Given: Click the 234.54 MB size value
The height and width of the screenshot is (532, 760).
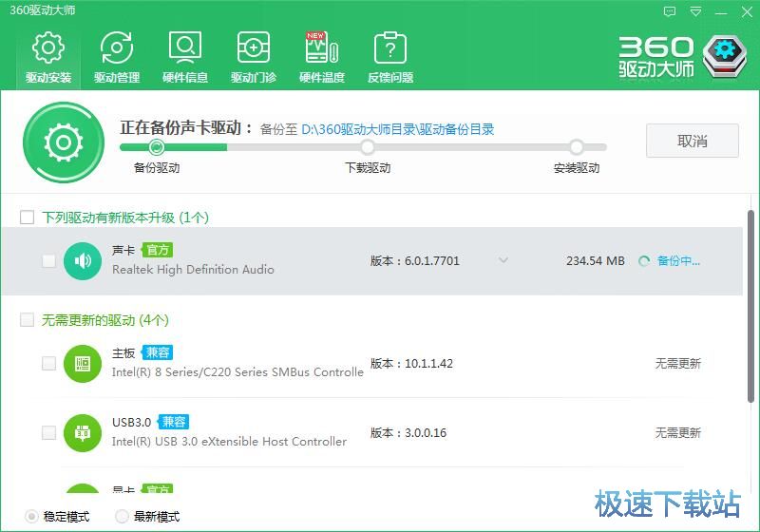Looking at the screenshot, I should (596, 261).
